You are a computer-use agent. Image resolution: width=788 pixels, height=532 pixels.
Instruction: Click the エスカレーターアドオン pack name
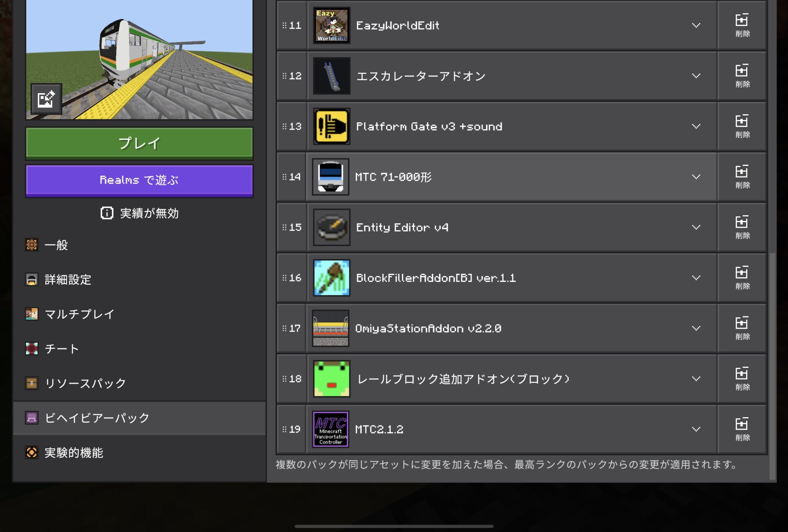421,76
